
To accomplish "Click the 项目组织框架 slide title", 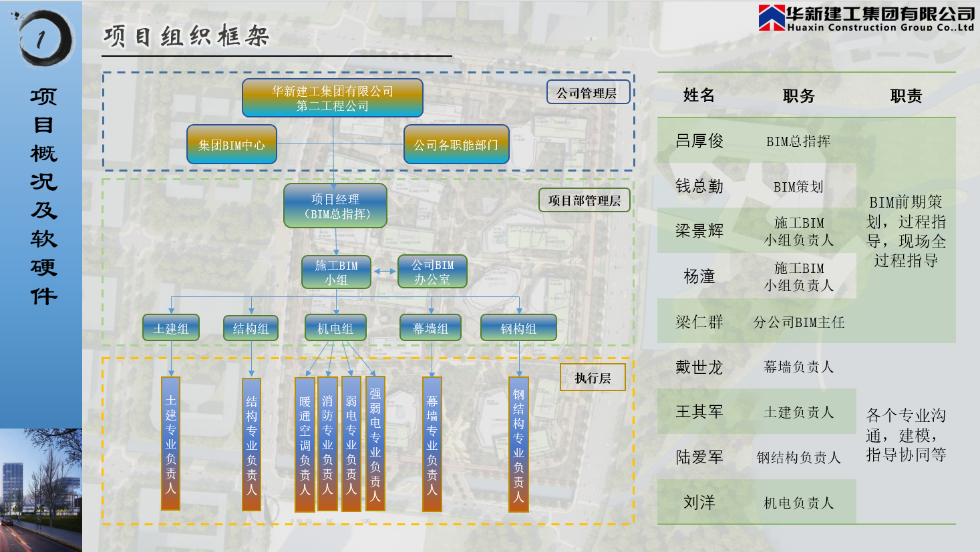I will (186, 36).
